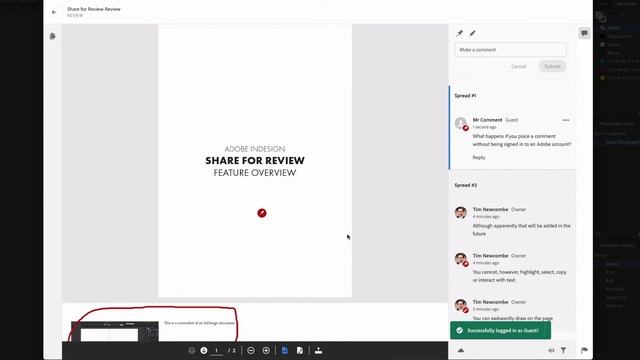Click the 'Mr Comment' author name
Screen dimensions: 640x360
(487, 120)
